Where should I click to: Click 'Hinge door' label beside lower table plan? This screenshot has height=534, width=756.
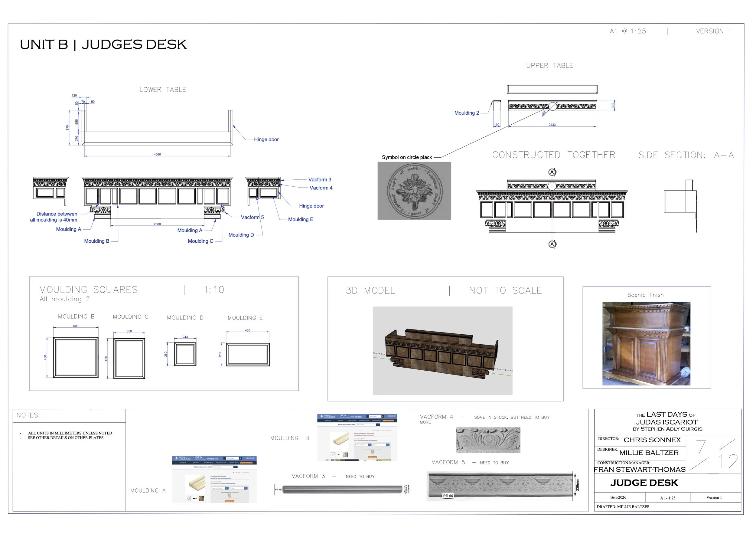266,139
